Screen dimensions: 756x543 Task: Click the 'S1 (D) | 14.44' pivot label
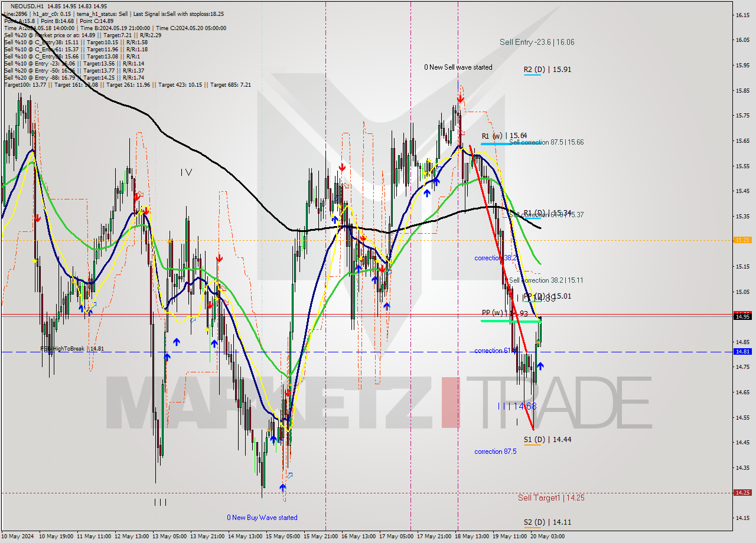point(548,439)
